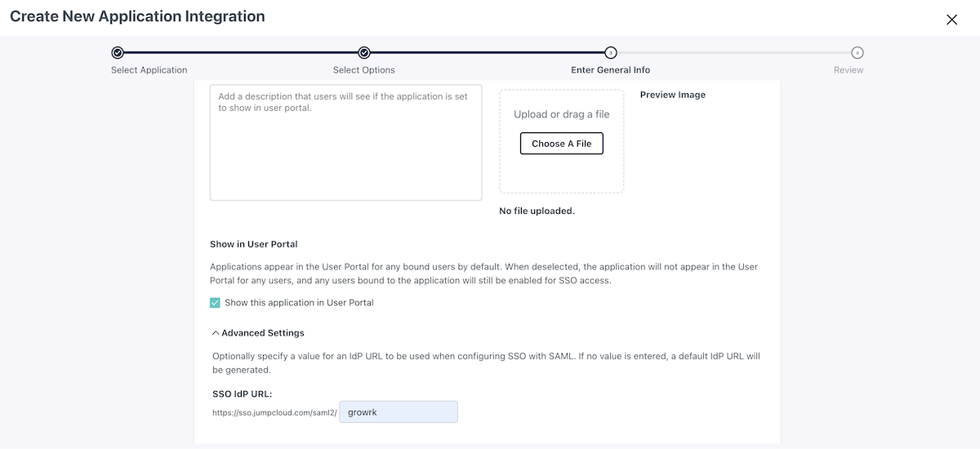Open the Review step label
This screenshot has height=449, width=980.
pyautogui.click(x=849, y=70)
